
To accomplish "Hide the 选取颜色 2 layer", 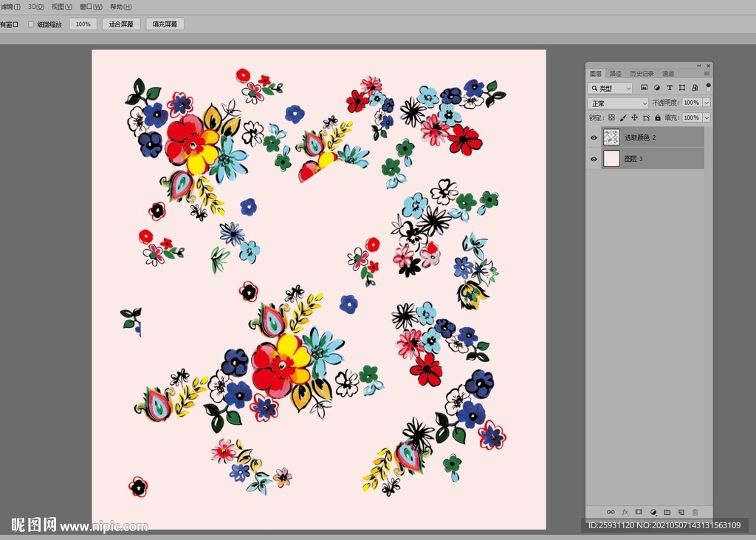I will [594, 137].
